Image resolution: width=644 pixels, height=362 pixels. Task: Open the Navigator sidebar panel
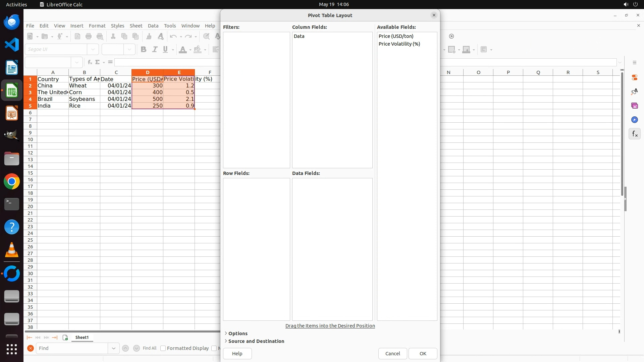coord(634,120)
